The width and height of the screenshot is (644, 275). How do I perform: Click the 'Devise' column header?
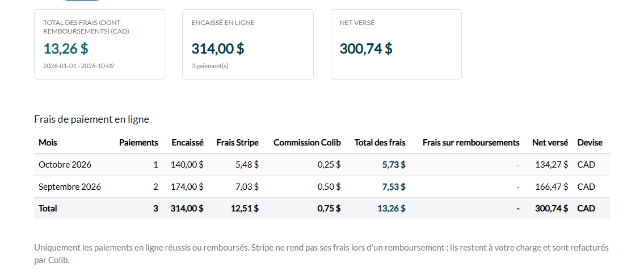[590, 143]
